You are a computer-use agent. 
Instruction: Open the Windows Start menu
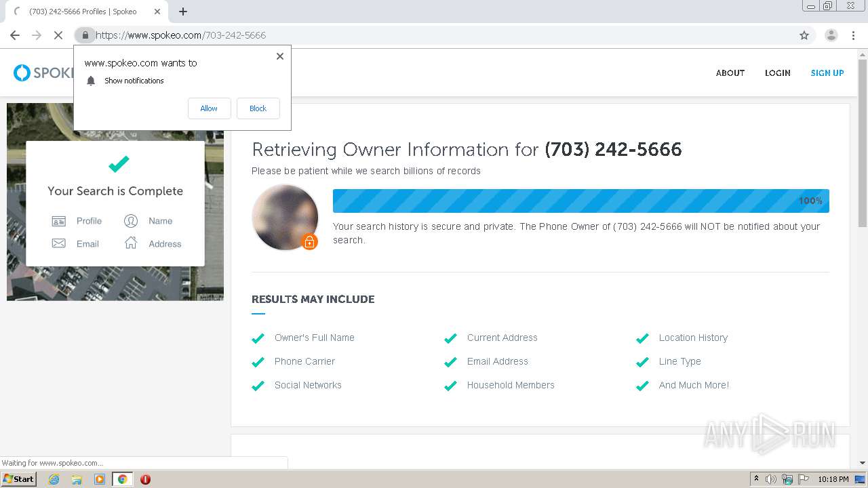18,479
